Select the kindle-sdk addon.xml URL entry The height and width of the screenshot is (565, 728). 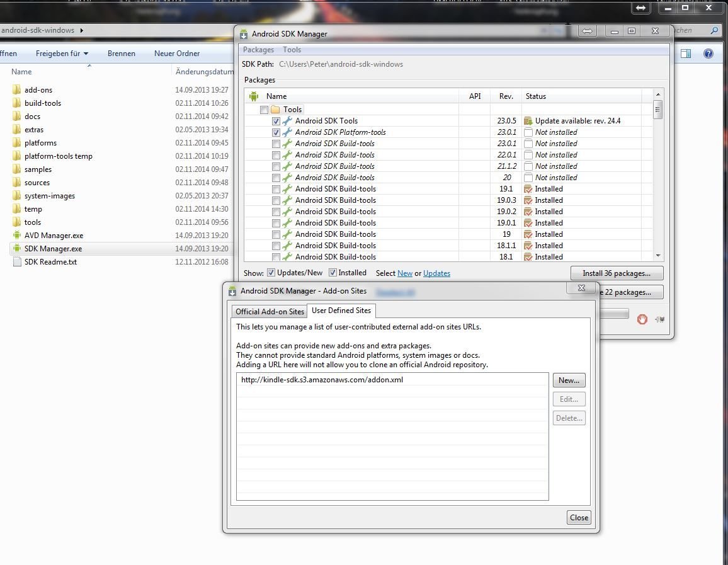(x=392, y=380)
